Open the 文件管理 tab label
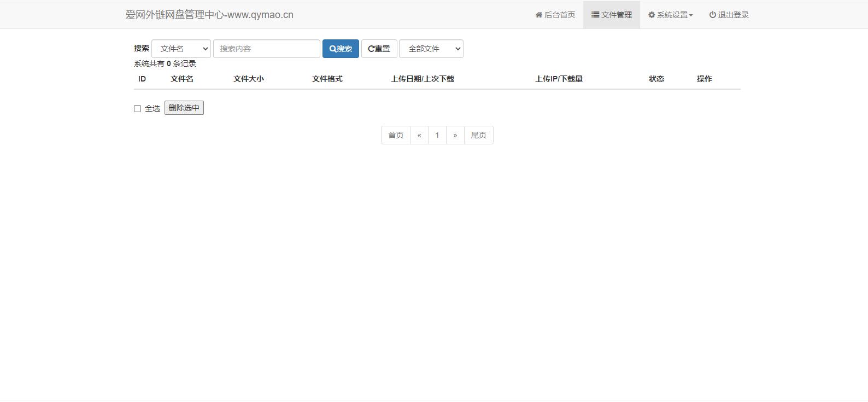 coord(617,15)
